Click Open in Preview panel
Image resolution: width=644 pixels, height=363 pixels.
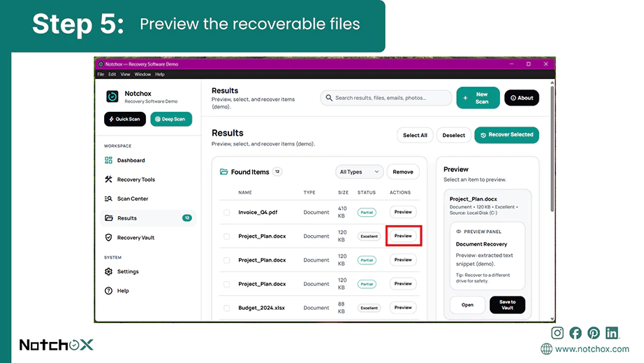coord(467,305)
